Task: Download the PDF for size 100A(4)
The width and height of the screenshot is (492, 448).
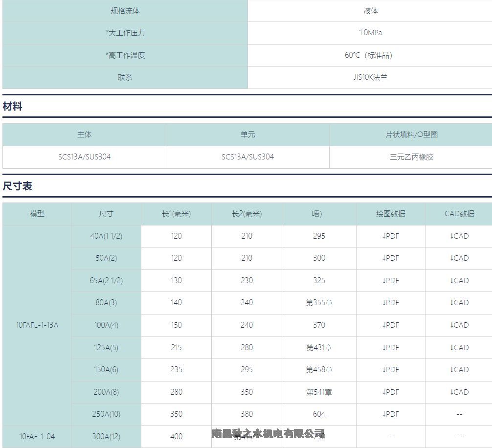Action: pyautogui.click(x=390, y=325)
